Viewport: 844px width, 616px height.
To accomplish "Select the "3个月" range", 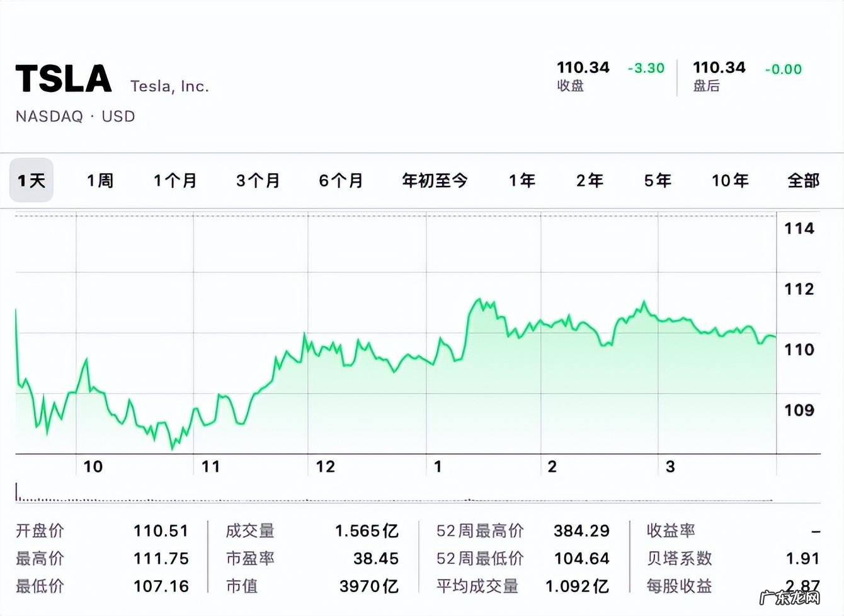I will click(258, 180).
